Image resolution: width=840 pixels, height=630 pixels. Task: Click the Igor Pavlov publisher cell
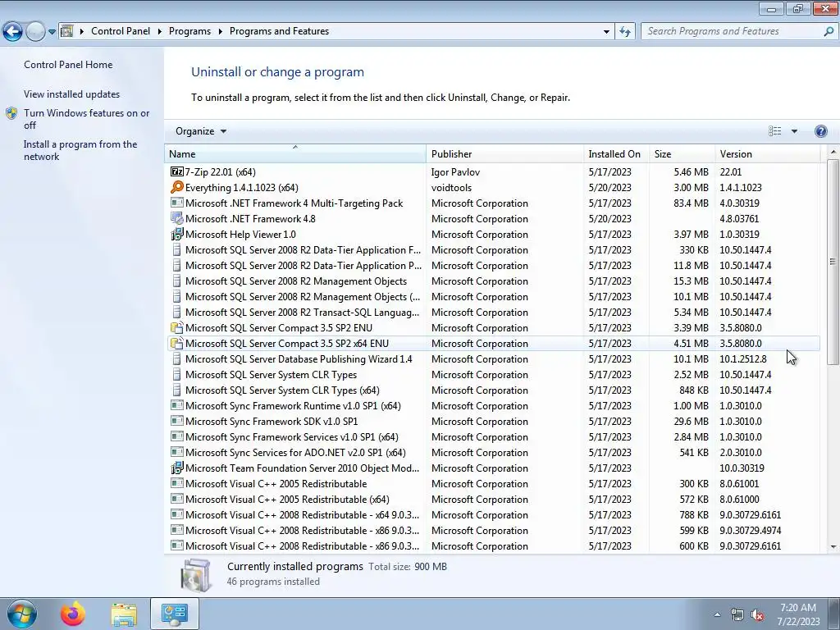click(455, 172)
